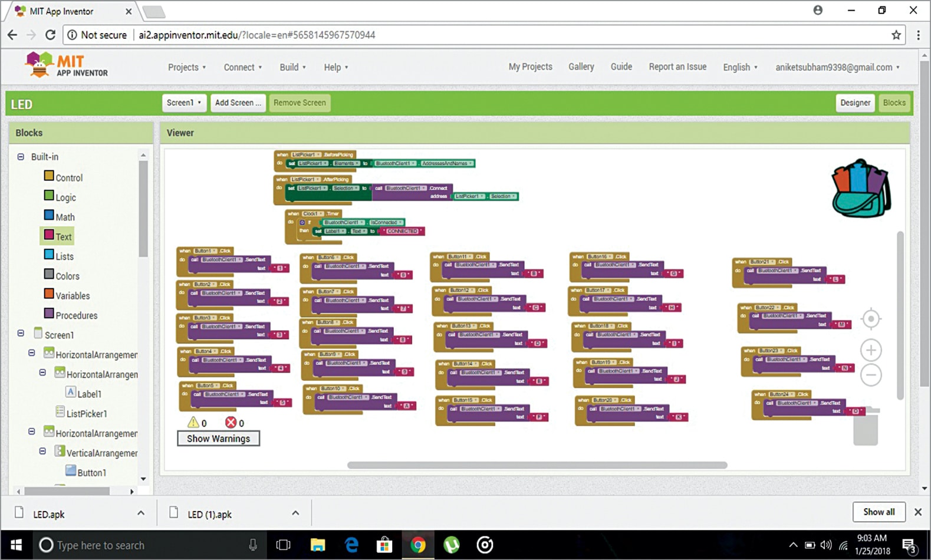The height and width of the screenshot is (560, 931).
Task: Reload the page with refresh icon
Action: [x=51, y=35]
